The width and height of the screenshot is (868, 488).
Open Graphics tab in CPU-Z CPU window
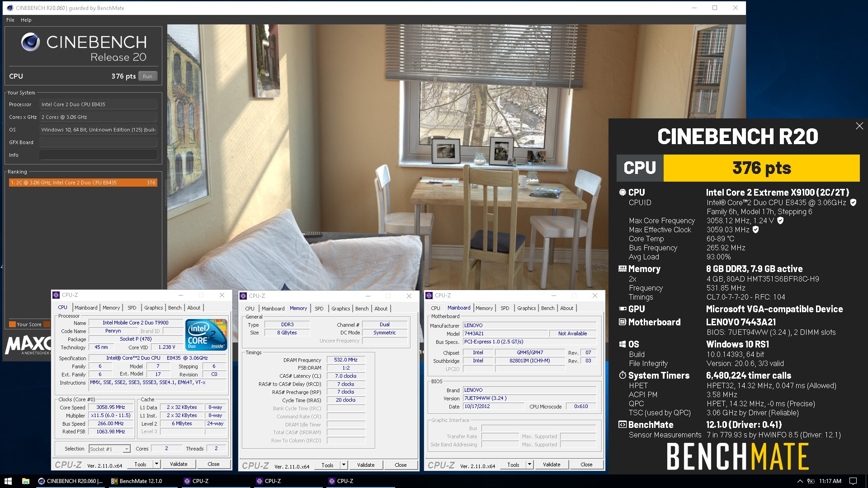coord(154,308)
